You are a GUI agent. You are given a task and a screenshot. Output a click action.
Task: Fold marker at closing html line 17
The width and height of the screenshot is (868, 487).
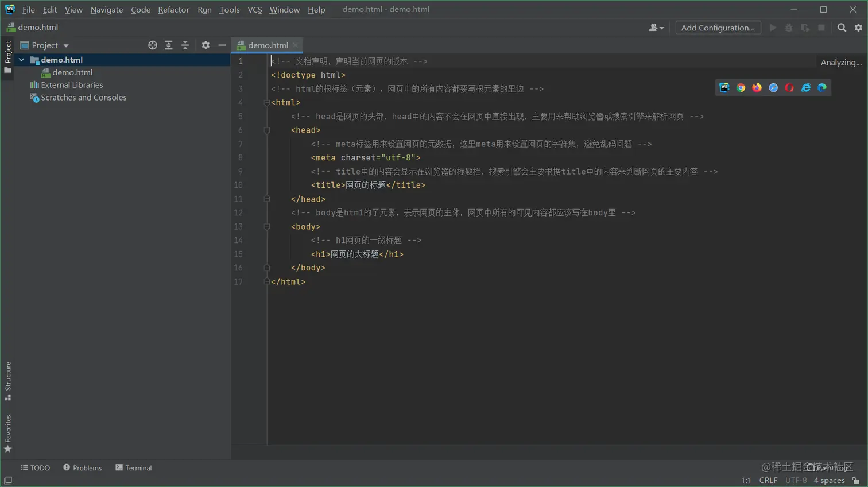click(x=266, y=281)
